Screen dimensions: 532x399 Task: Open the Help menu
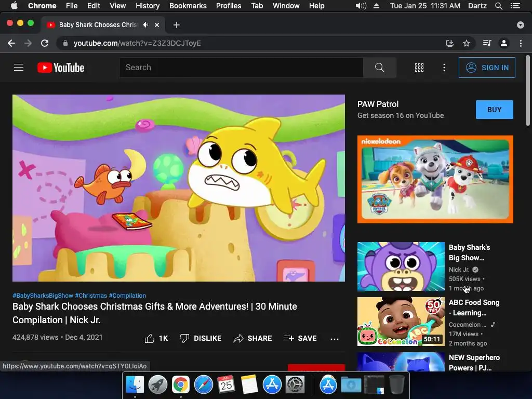[316, 6]
